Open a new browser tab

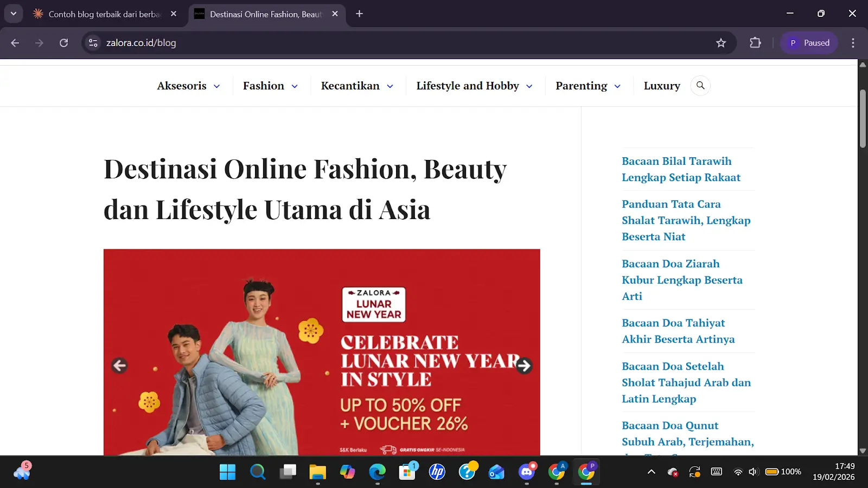coord(359,14)
